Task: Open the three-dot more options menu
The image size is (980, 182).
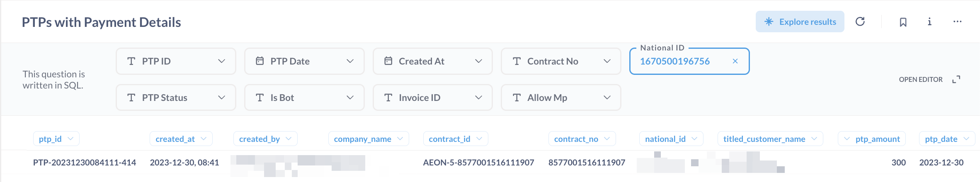Action: click(x=957, y=22)
